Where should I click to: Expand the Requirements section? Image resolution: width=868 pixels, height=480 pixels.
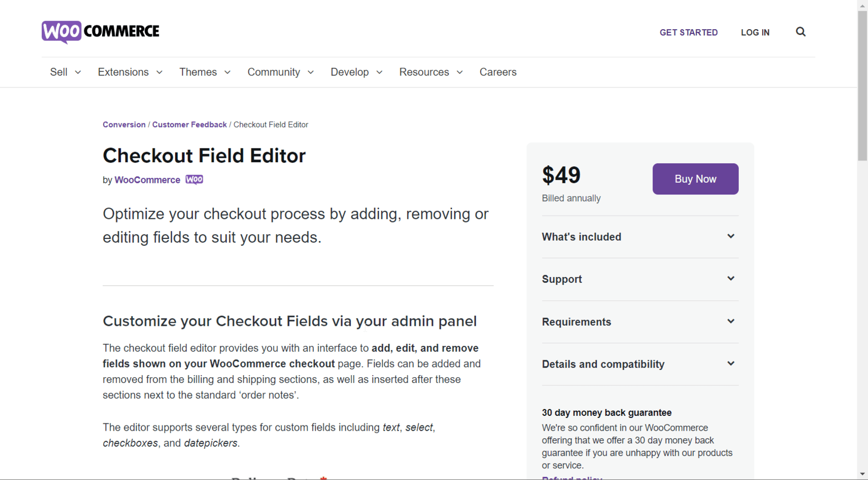[x=731, y=321]
